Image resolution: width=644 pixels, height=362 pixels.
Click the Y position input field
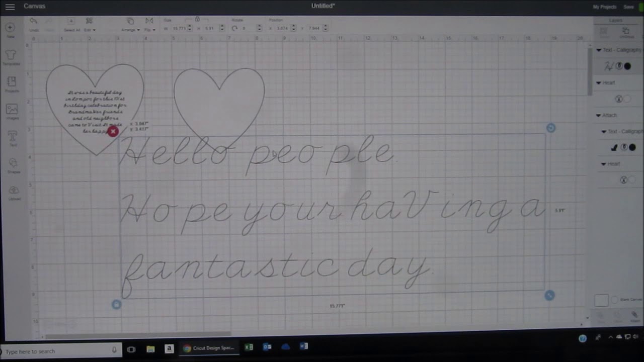[314, 28]
